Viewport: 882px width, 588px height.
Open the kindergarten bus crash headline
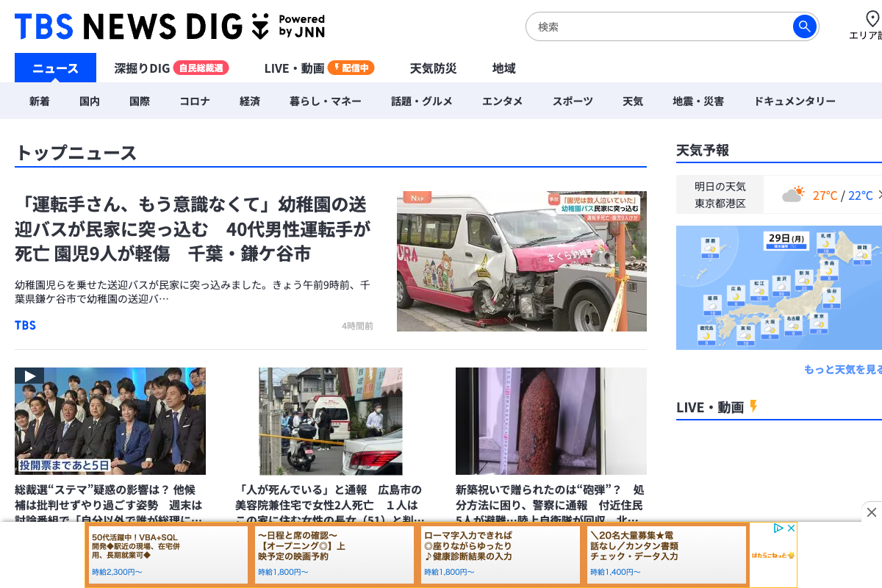pos(193,229)
